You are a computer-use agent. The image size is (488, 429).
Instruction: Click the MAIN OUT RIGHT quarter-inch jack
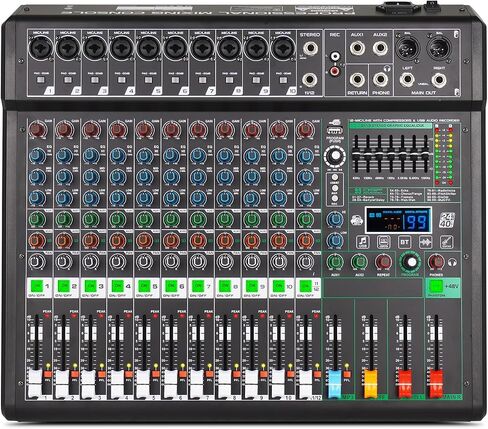coord(439,80)
